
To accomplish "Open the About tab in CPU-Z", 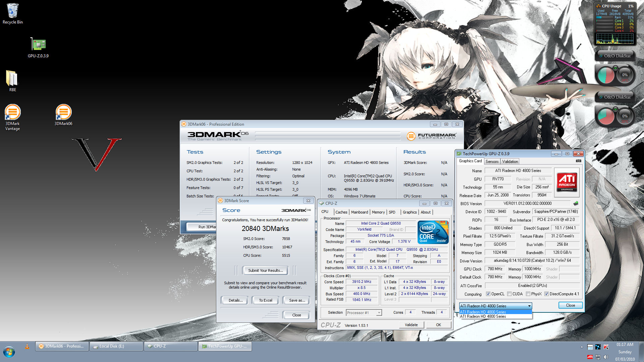I will click(425, 212).
